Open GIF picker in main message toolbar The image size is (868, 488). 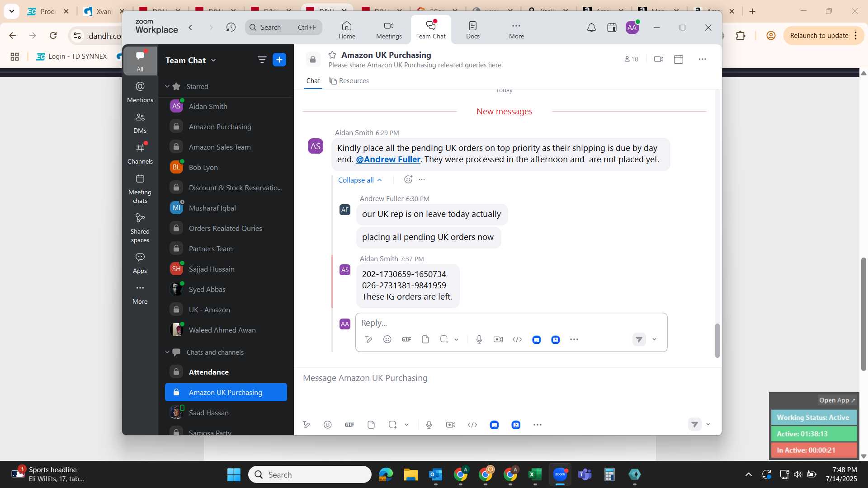[349, 425]
